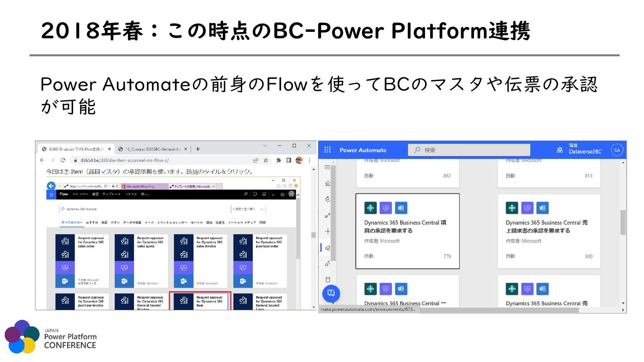Open Chrome three-dot menu
Image resolution: width=644 pixels, height=362 pixels.
[x=309, y=160]
